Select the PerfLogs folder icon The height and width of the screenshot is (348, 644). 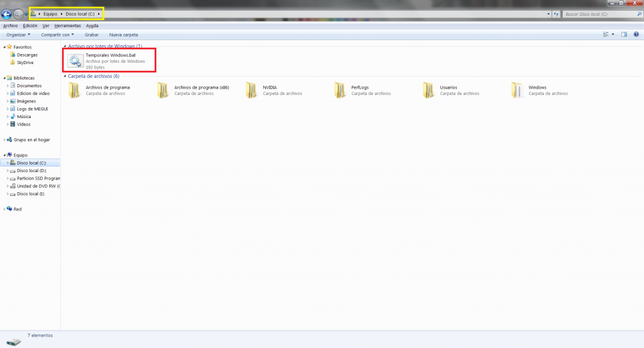[x=340, y=90]
